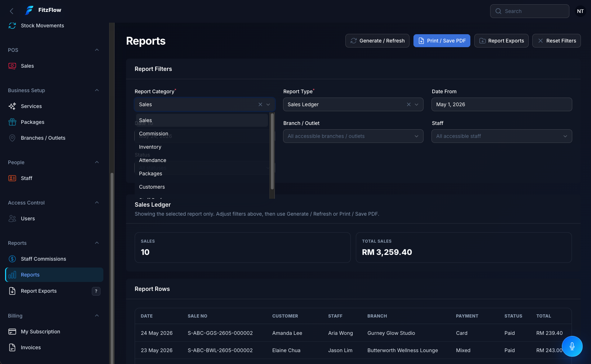The width and height of the screenshot is (591, 364).
Task: Collapse the People sidebar section
Action: (97, 162)
